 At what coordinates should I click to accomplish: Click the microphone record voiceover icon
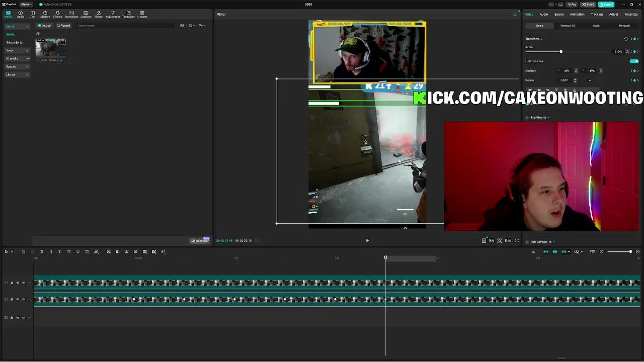point(533,251)
